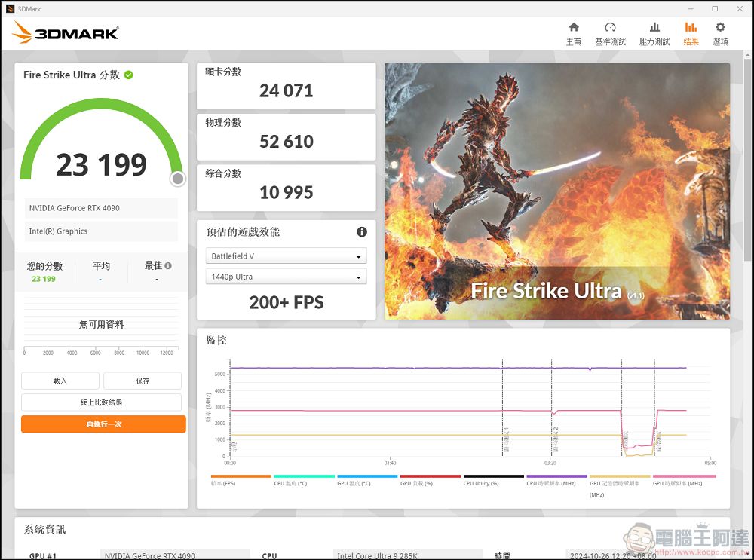Toggle the FPS orange legend swatch
The image size is (754, 560).
(241, 476)
